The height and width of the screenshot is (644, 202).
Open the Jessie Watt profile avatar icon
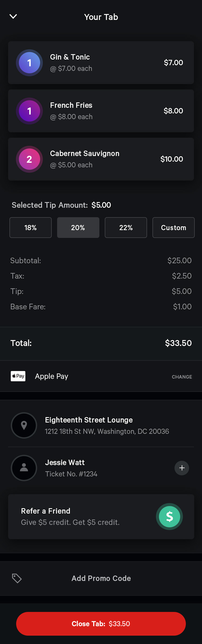(24, 468)
